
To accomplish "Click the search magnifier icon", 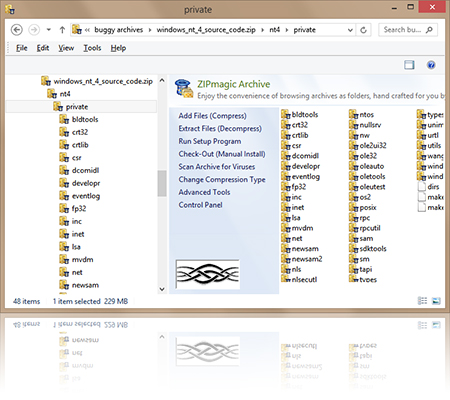I will [430, 30].
